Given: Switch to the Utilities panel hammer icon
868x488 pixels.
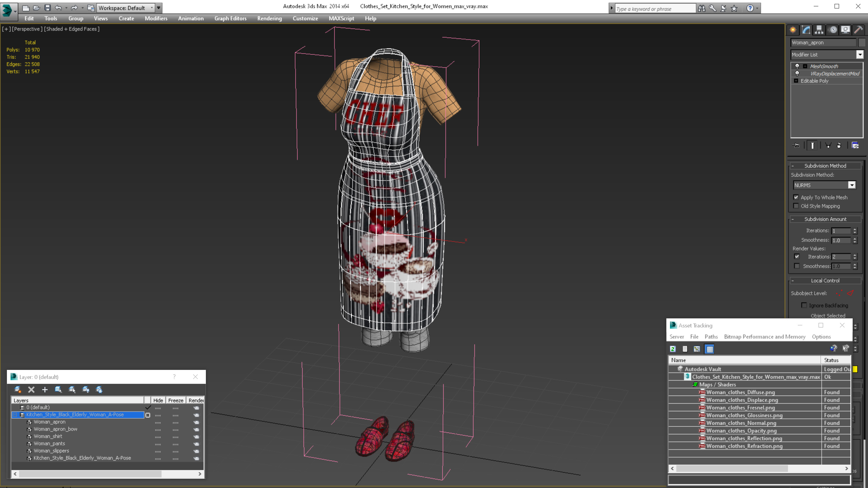Looking at the screenshot, I should [858, 30].
